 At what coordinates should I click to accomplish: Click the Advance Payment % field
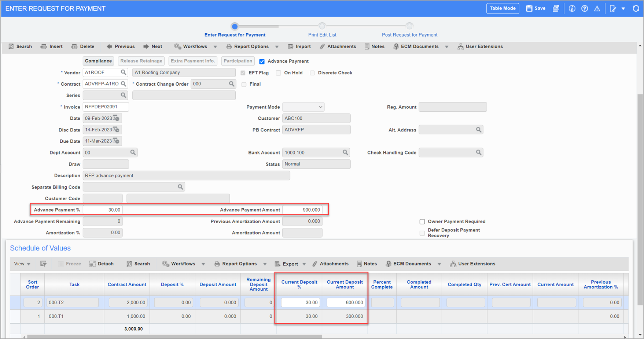click(x=103, y=210)
